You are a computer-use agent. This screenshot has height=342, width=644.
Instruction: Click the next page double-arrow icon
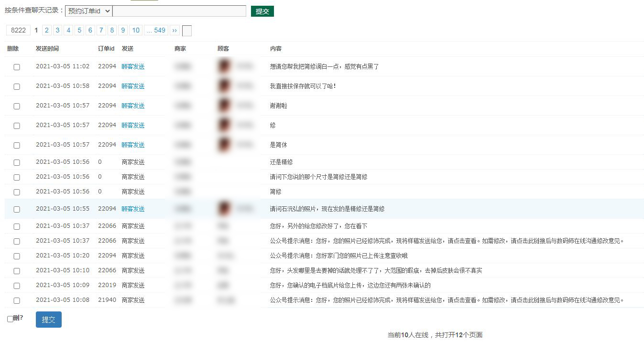tap(175, 31)
